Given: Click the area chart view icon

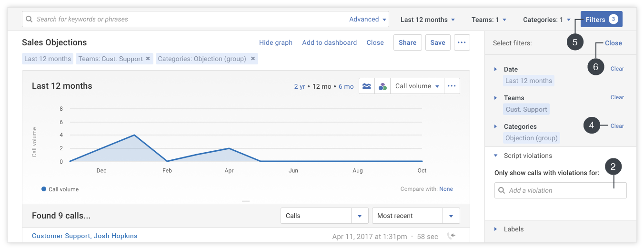Looking at the screenshot, I should pos(367,86).
